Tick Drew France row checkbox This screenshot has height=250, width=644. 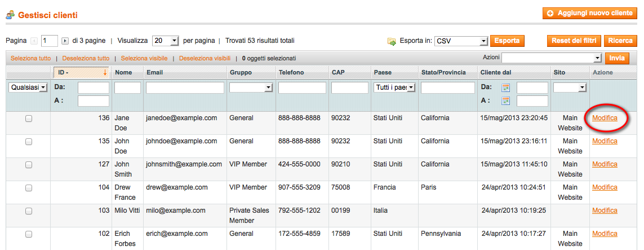[29, 188]
